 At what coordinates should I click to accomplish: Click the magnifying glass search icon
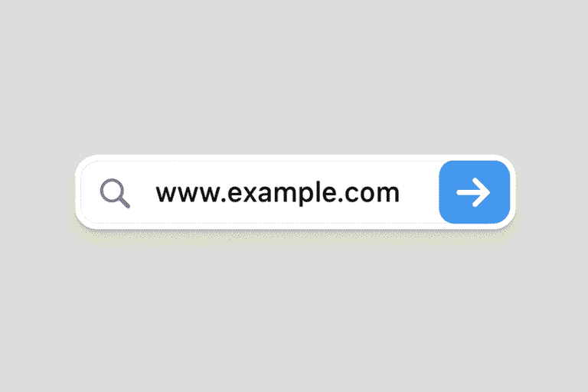(115, 193)
